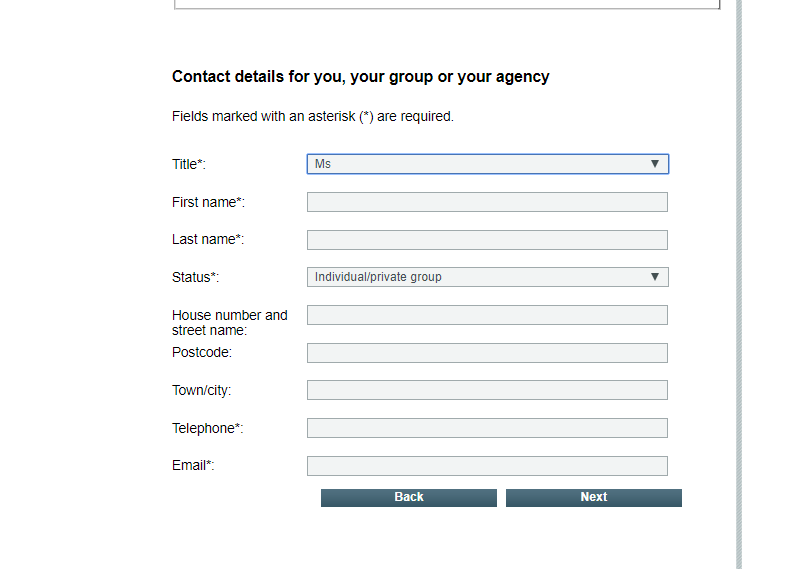Click the "Telephone*:" label
Viewport: 792px width, 569px height.
(208, 428)
